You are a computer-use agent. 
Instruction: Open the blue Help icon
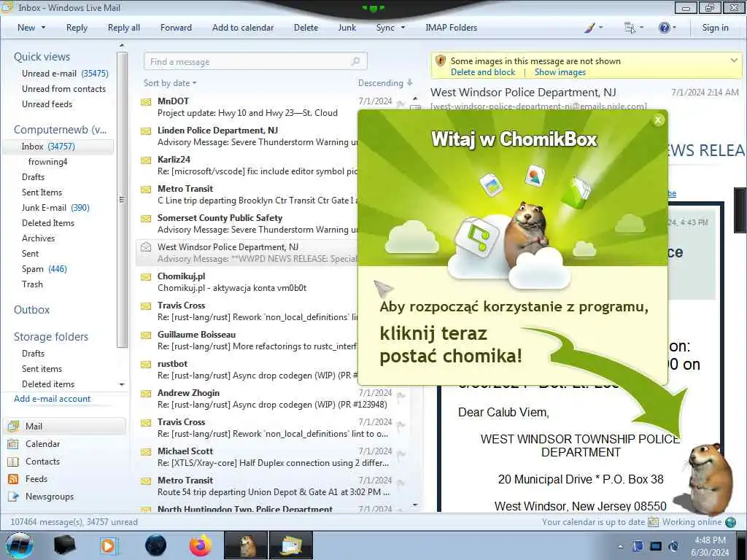[x=664, y=28]
